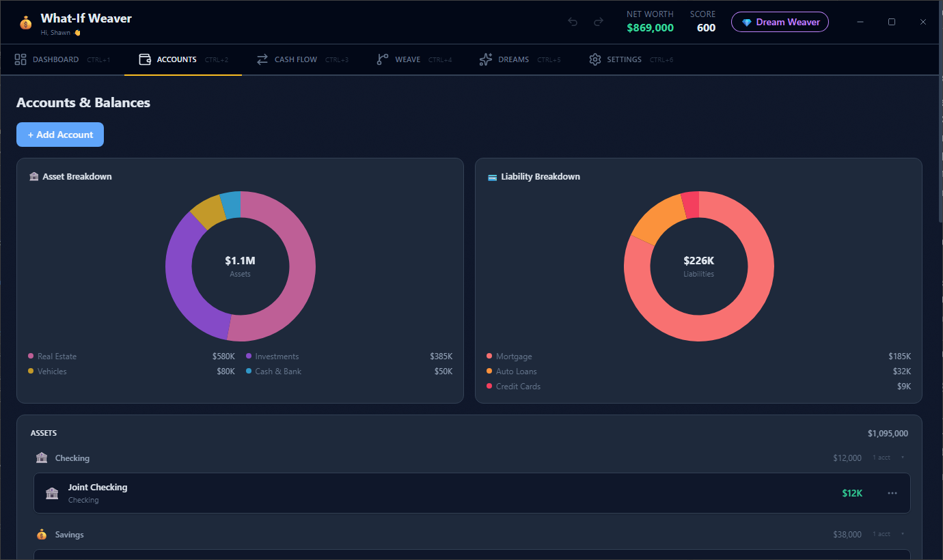Minimize the What-If Weaver window

tap(860, 22)
